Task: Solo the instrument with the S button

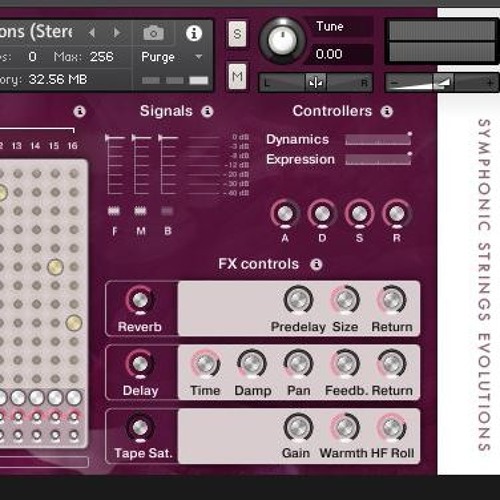Action: point(237,34)
